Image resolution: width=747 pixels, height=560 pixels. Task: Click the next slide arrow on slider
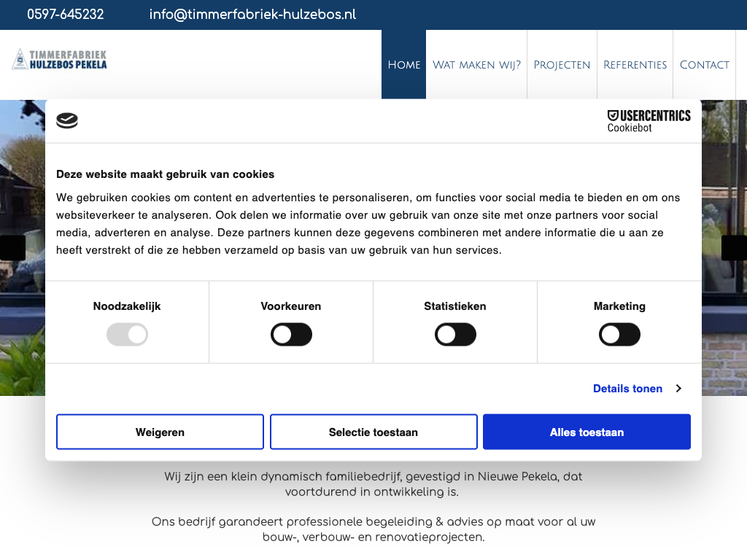735,248
